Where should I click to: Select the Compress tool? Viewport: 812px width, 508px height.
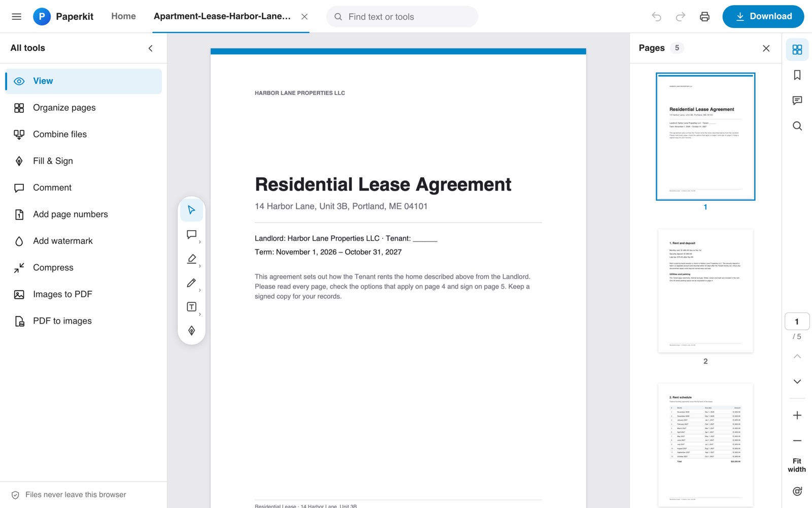click(x=83, y=268)
